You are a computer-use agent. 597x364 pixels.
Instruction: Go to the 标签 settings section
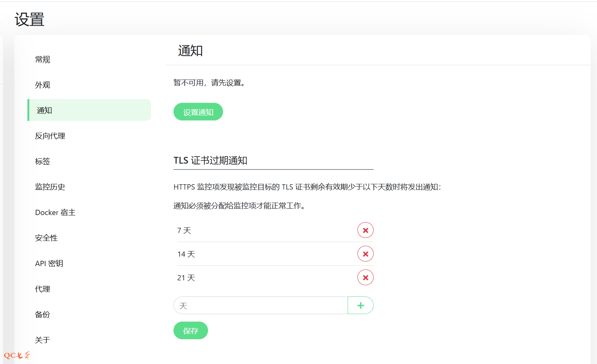click(x=43, y=161)
